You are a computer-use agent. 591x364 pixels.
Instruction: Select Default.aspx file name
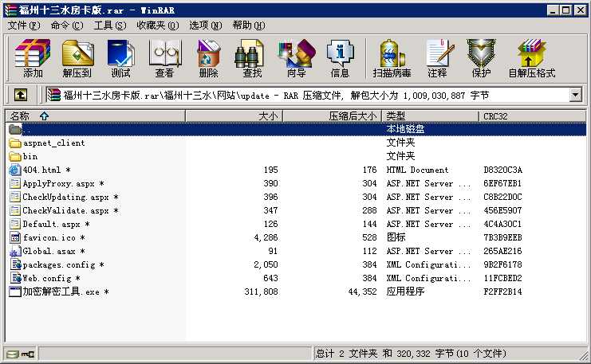(51, 225)
